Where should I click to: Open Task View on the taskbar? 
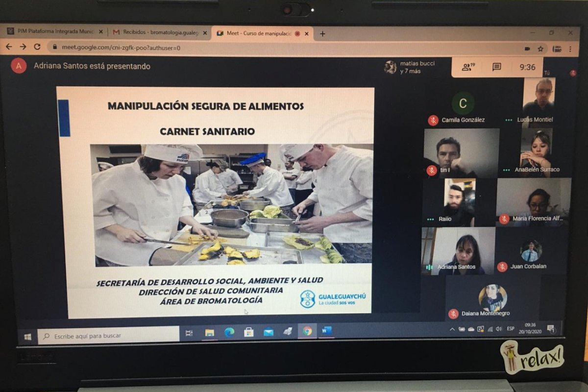[189, 333]
